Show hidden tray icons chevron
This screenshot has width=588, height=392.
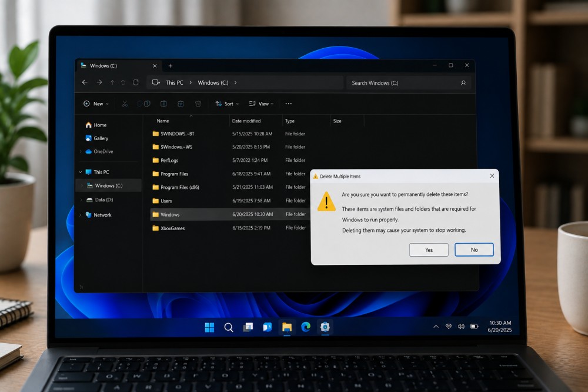click(436, 327)
